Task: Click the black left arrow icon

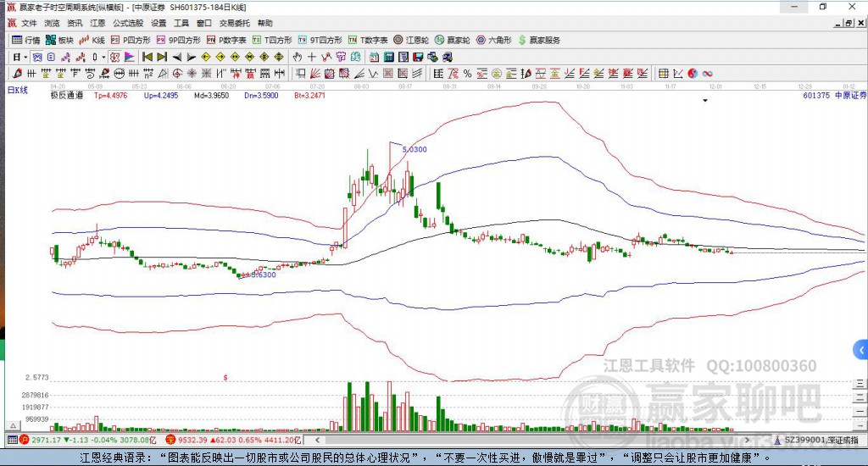Action: coord(176,57)
